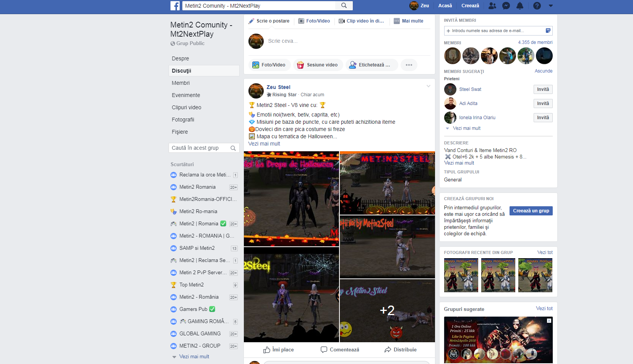
Task: Open Discuții in group menu
Action: tap(204, 71)
